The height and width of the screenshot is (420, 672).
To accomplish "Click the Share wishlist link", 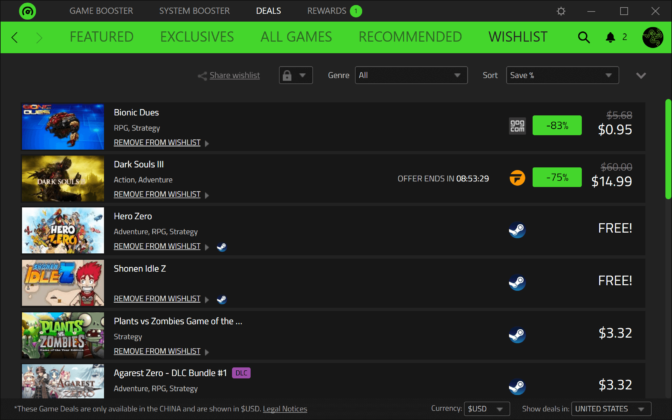I will click(233, 75).
